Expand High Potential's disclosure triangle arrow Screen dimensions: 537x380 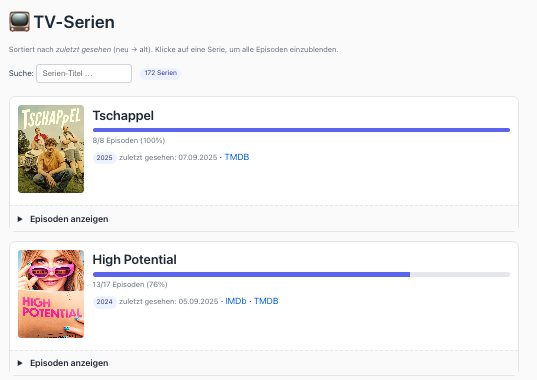[20, 363]
